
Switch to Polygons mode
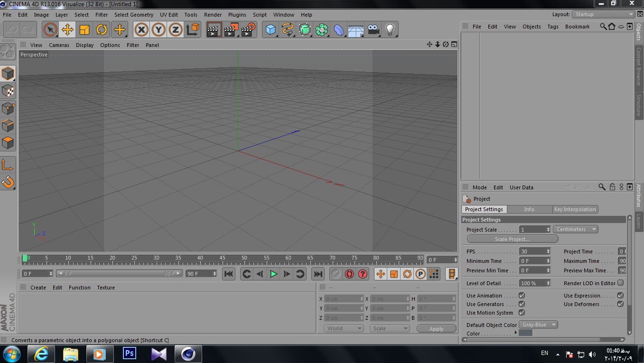8,142
